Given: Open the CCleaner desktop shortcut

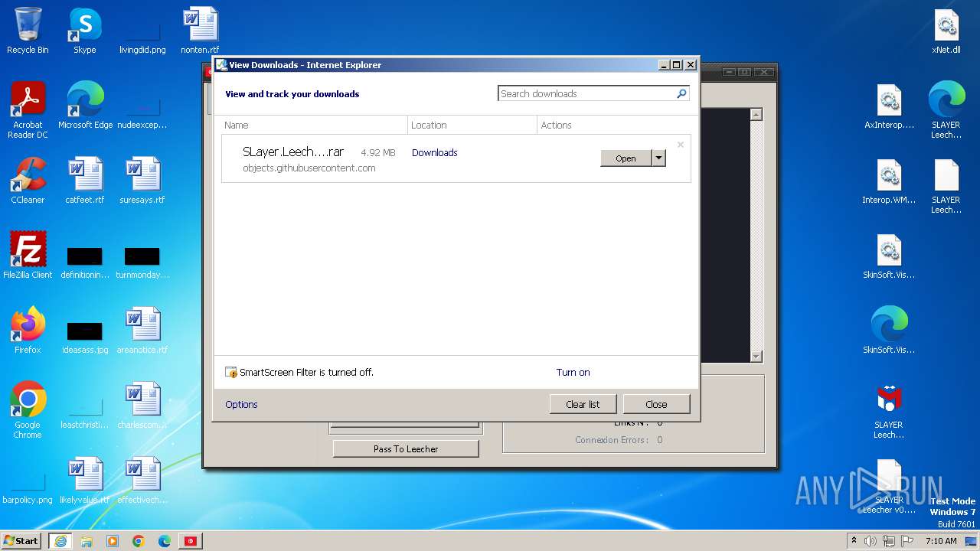Looking at the screenshot, I should [x=28, y=181].
